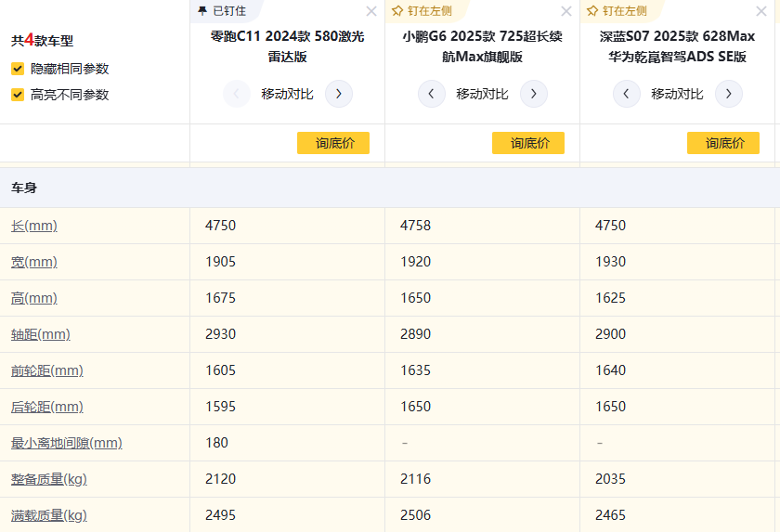This screenshot has width=780, height=532.
Task: Move 深蓝S07 column left with the arrow
Action: (x=626, y=94)
